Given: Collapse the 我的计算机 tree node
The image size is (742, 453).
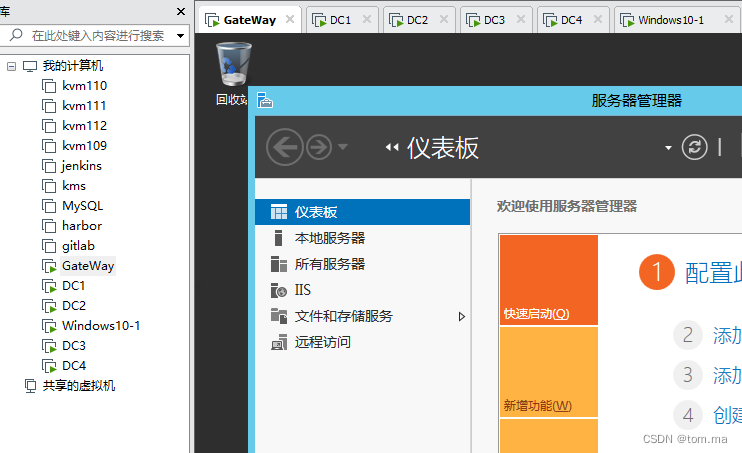Looking at the screenshot, I should pos(11,66).
